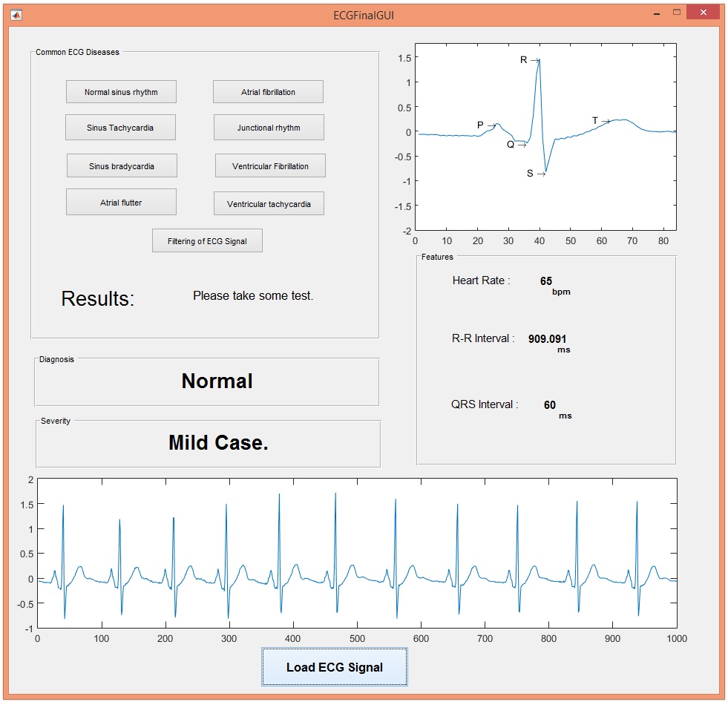Select the Atrial fibrillation test
The image size is (728, 702).
[x=268, y=91]
